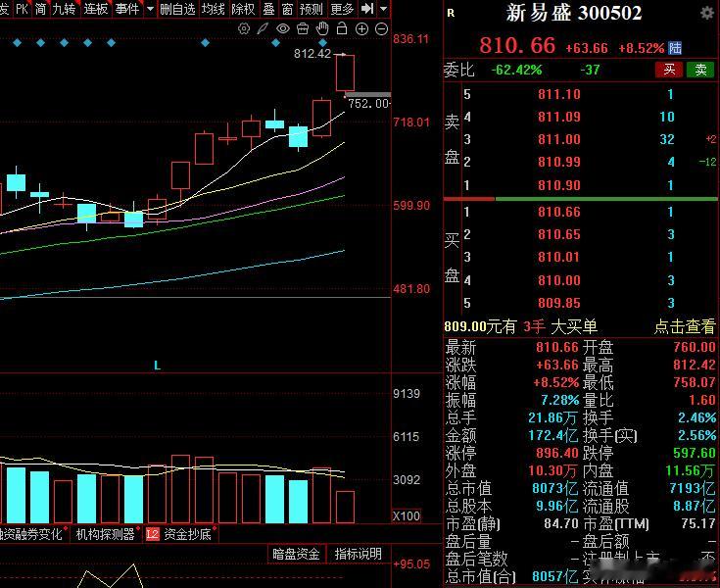Select sell level 2 price 810.99
Image resolution: width=720 pixels, height=588 pixels.
click(x=558, y=162)
